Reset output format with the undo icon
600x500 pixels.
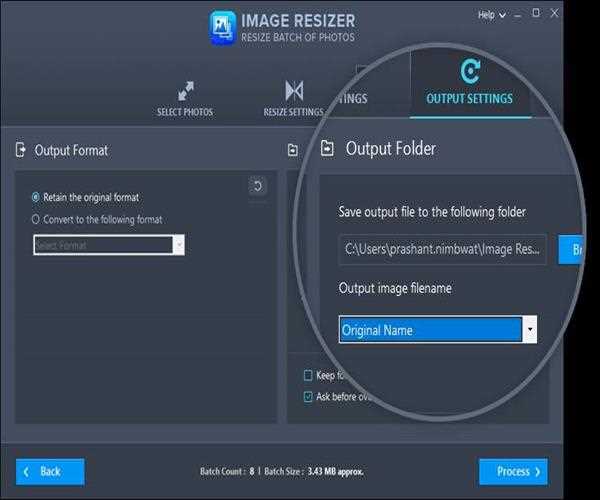(x=257, y=186)
